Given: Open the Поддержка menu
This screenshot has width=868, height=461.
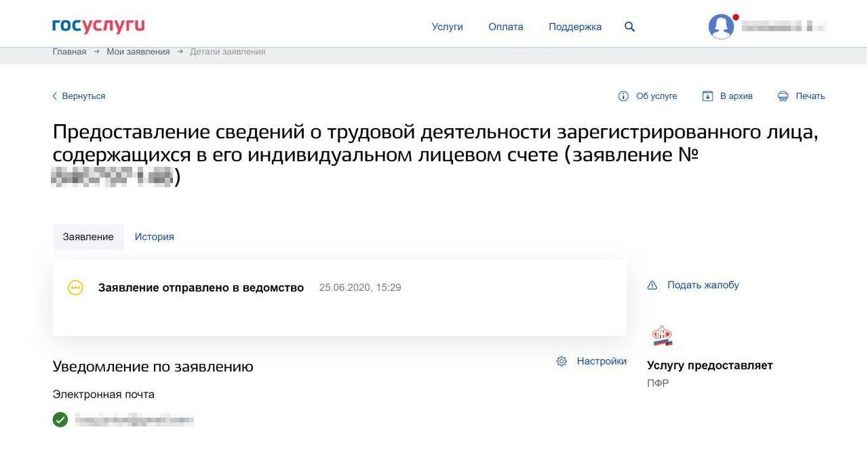Looking at the screenshot, I should pos(575,27).
